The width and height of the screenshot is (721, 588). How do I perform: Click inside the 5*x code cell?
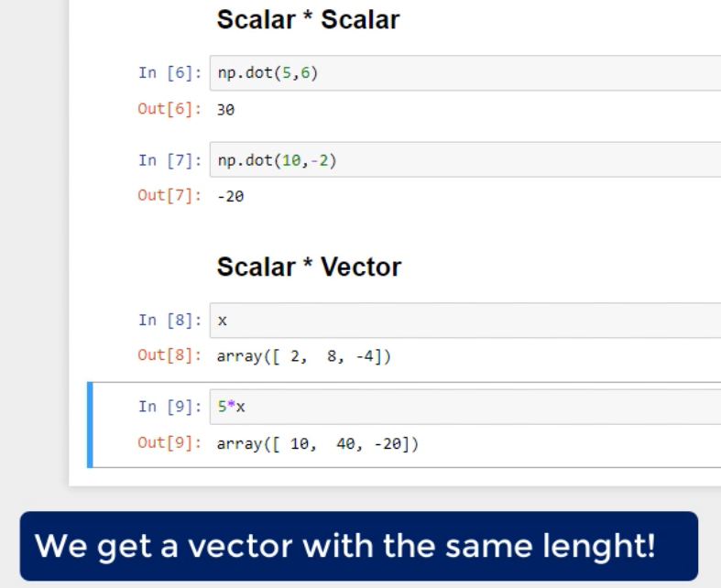tap(458, 405)
